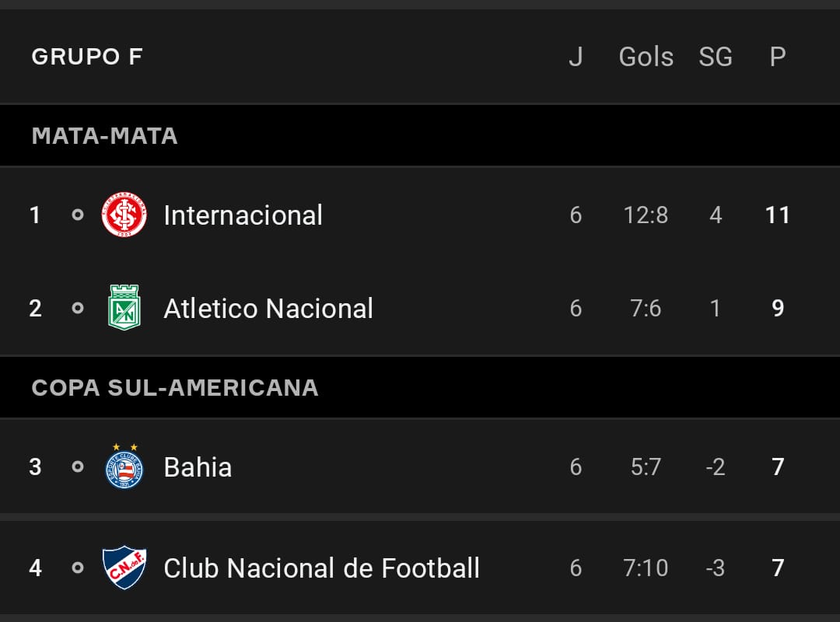Click the J games column header
This screenshot has height=622, width=840.
(576, 56)
